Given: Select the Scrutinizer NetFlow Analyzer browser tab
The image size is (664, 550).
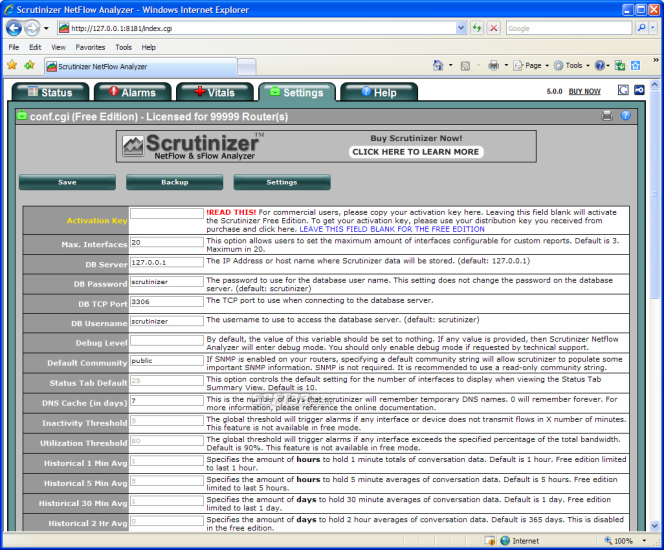Looking at the screenshot, I should tap(141, 66).
